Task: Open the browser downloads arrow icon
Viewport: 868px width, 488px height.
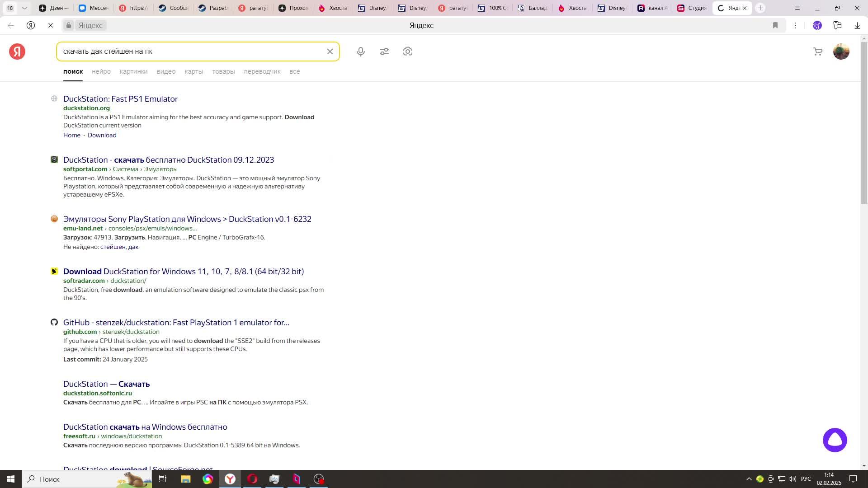Action: pyautogui.click(x=857, y=25)
